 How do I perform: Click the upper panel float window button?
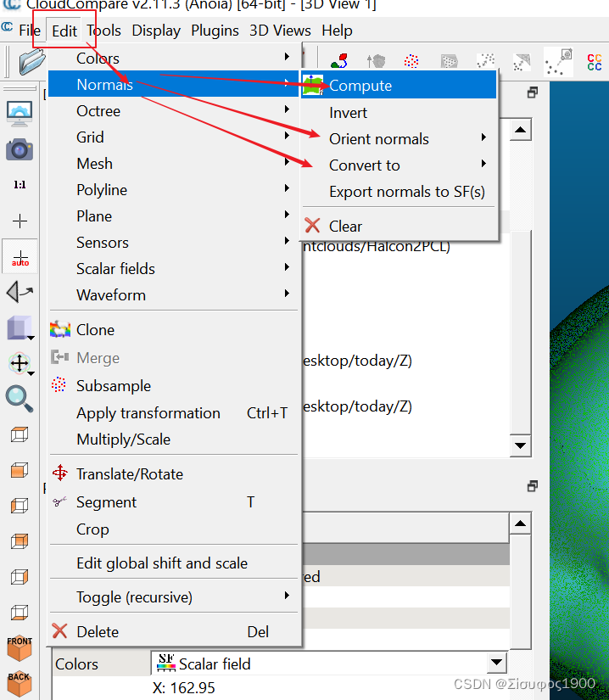tap(533, 92)
